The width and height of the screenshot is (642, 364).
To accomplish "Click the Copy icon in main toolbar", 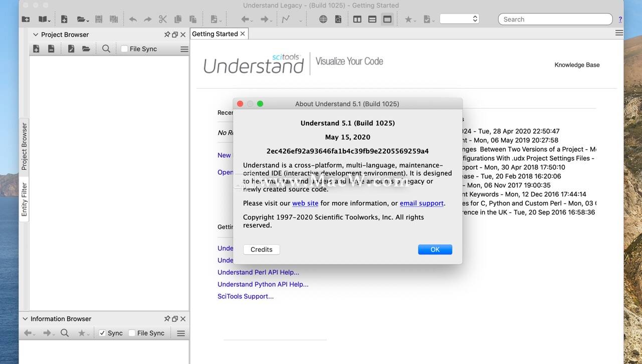I will 178,19.
